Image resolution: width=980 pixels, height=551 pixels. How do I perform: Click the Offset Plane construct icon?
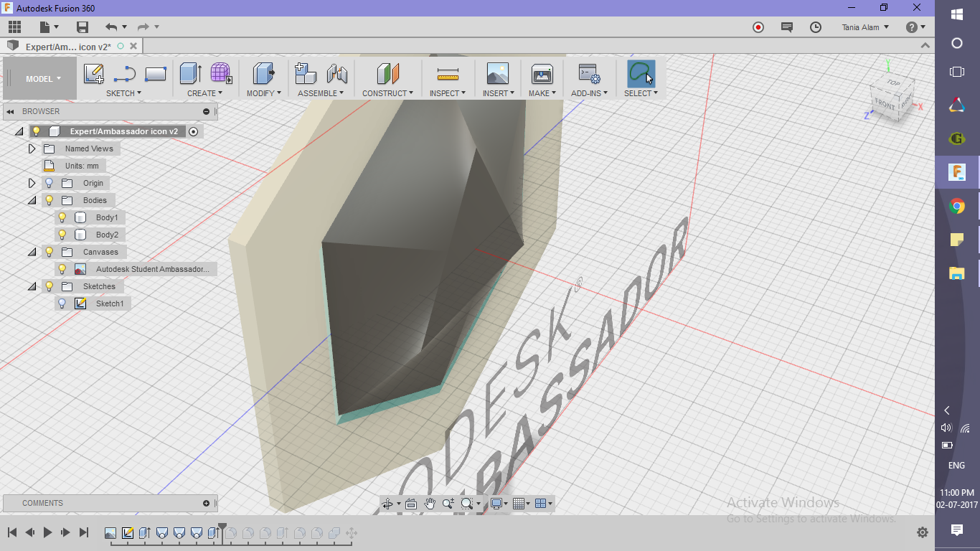[387, 74]
